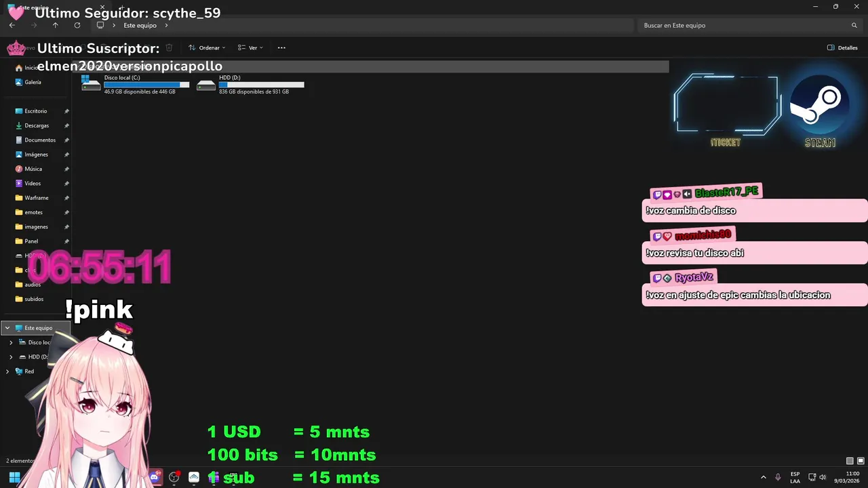Refresh the Este equipo view

(x=77, y=25)
